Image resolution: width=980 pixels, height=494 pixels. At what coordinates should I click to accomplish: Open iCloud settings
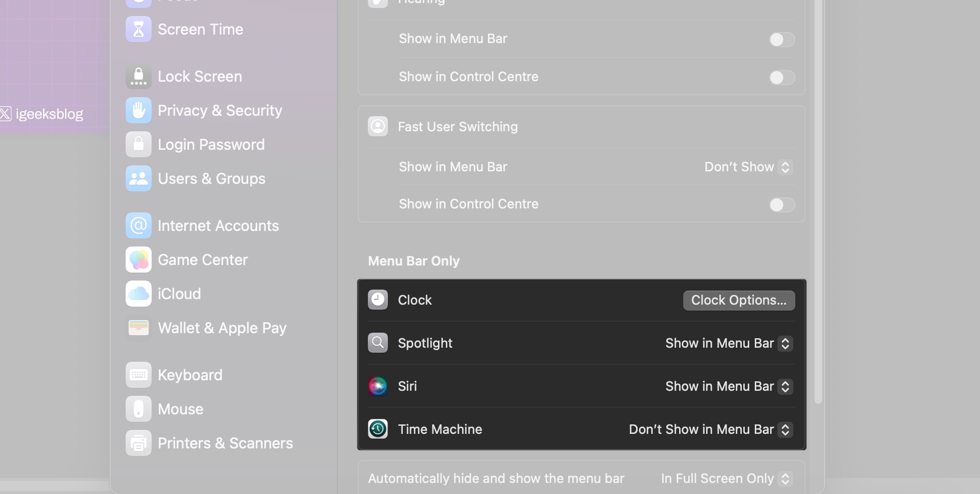[179, 294]
